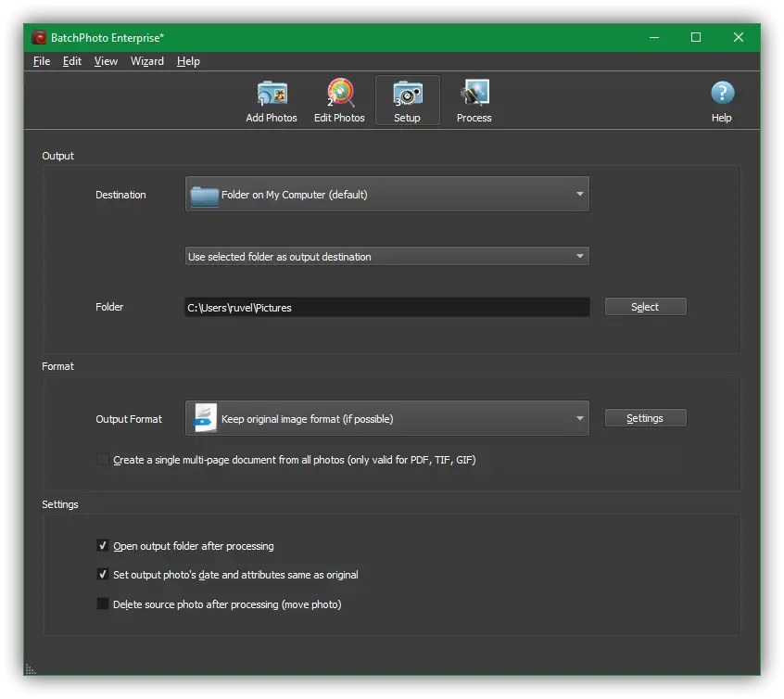This screenshot has height=699, width=784.
Task: Click the folder icon in Destination dropdown
Action: pyautogui.click(x=204, y=195)
